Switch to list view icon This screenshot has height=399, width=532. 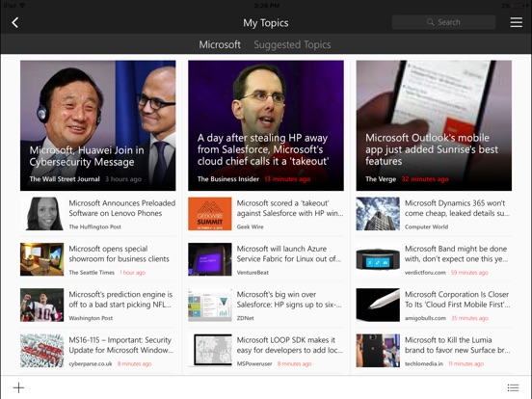click(x=513, y=387)
